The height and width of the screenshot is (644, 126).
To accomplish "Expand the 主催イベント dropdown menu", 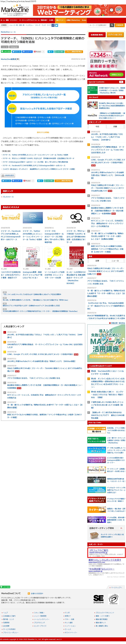I will [60, 20].
